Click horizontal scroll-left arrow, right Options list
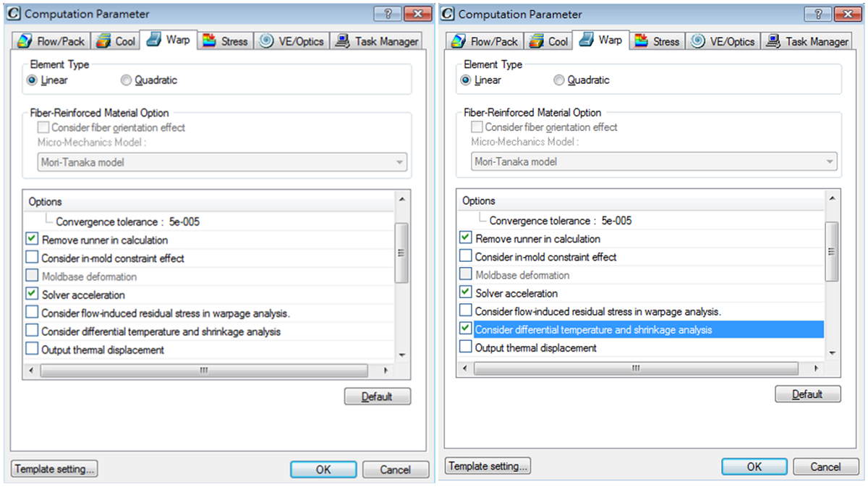The height and width of the screenshot is (487, 868). (x=465, y=368)
